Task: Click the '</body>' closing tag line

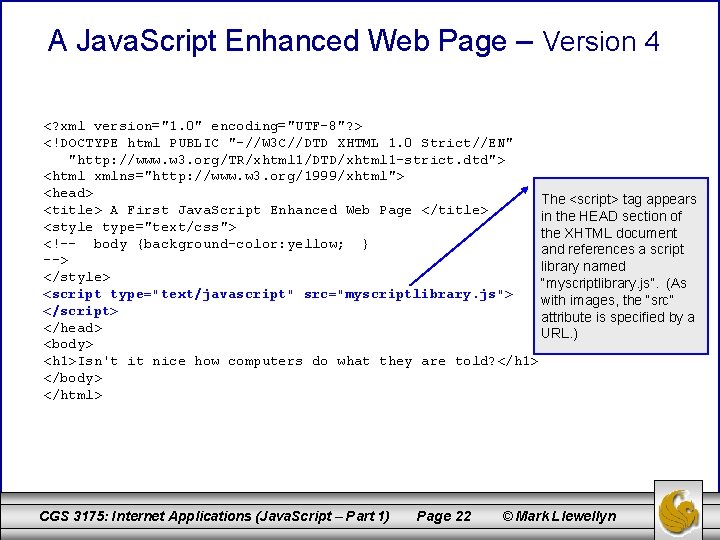Action: (73, 378)
